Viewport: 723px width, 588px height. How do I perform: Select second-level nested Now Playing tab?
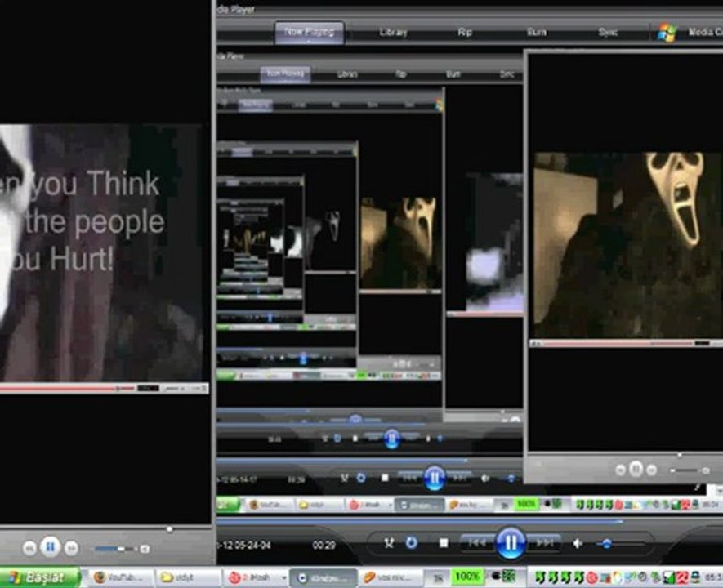point(285,73)
